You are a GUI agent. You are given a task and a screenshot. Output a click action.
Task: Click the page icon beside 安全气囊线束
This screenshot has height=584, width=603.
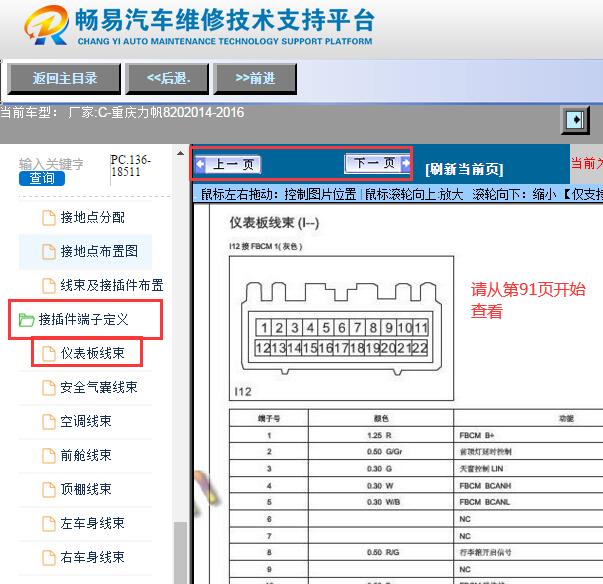pyautogui.click(x=48, y=388)
